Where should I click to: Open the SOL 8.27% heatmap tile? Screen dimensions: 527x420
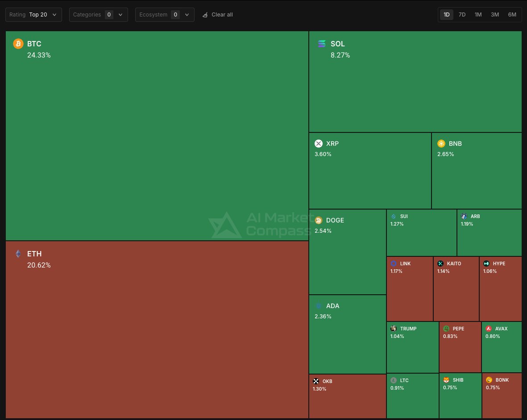415,82
